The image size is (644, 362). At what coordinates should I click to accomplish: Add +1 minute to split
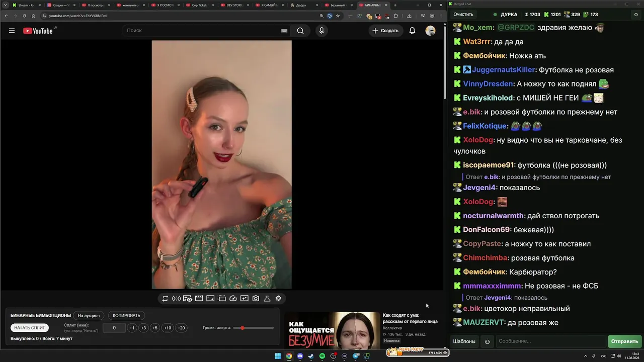pos(132,328)
